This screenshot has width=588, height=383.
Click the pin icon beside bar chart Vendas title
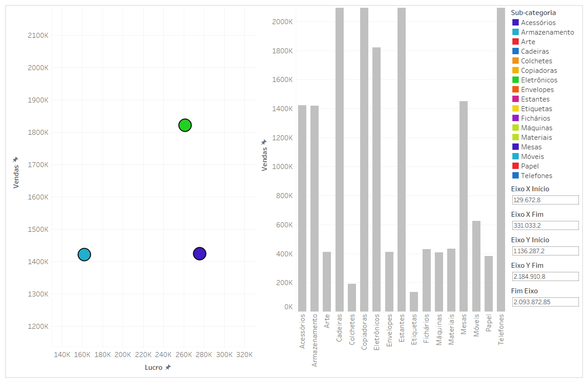(264, 143)
